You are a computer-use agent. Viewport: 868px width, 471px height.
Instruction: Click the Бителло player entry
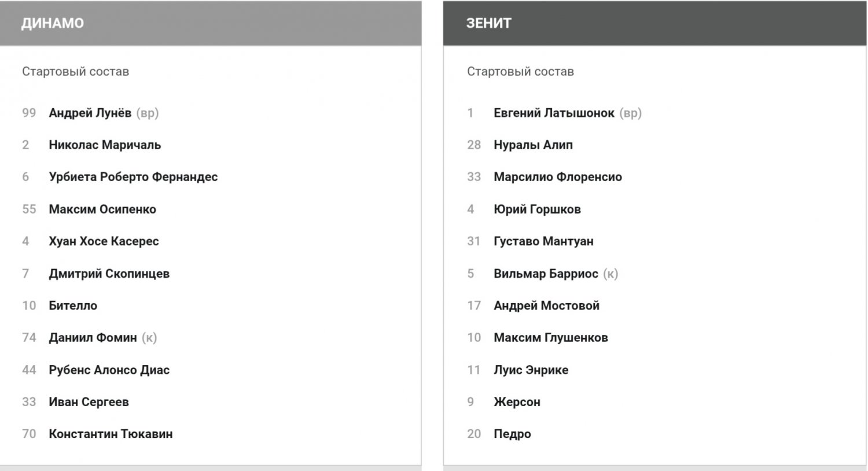point(73,306)
